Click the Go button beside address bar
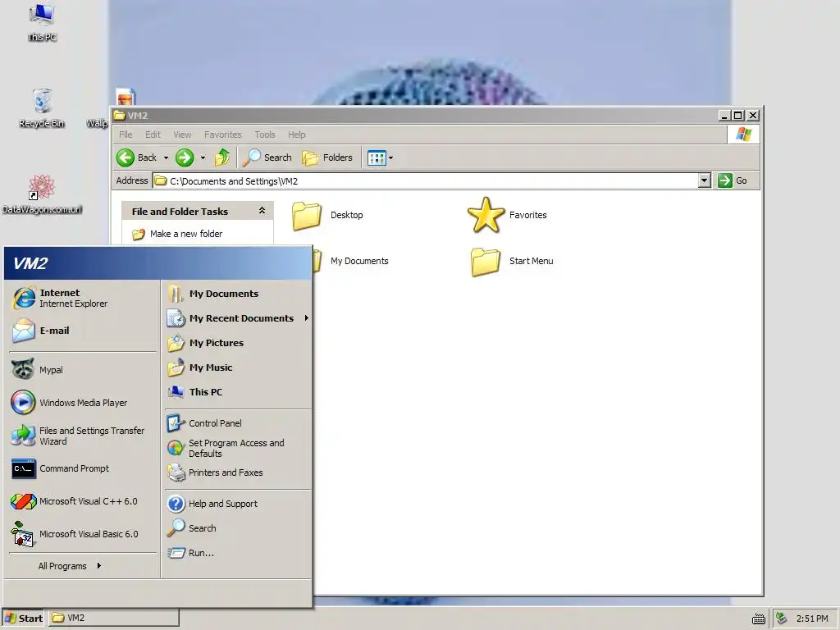The image size is (840, 630). pyautogui.click(x=733, y=180)
